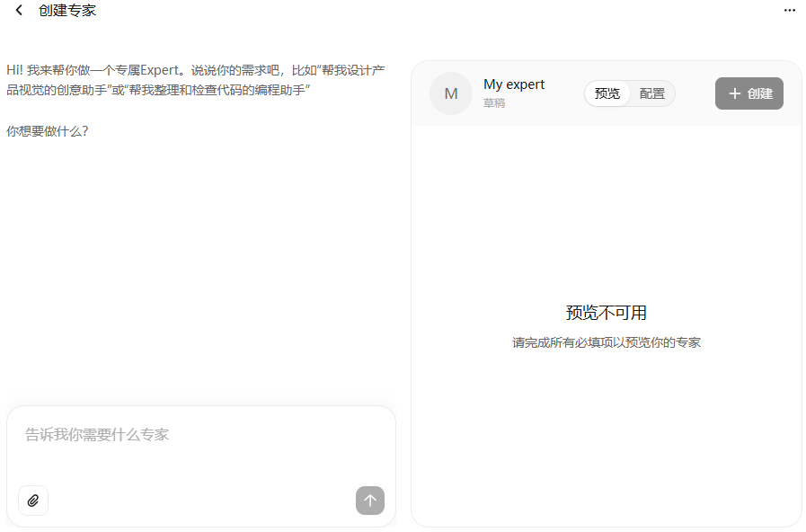Click the My expert name field
This screenshot has height=532, width=806.
click(x=513, y=84)
